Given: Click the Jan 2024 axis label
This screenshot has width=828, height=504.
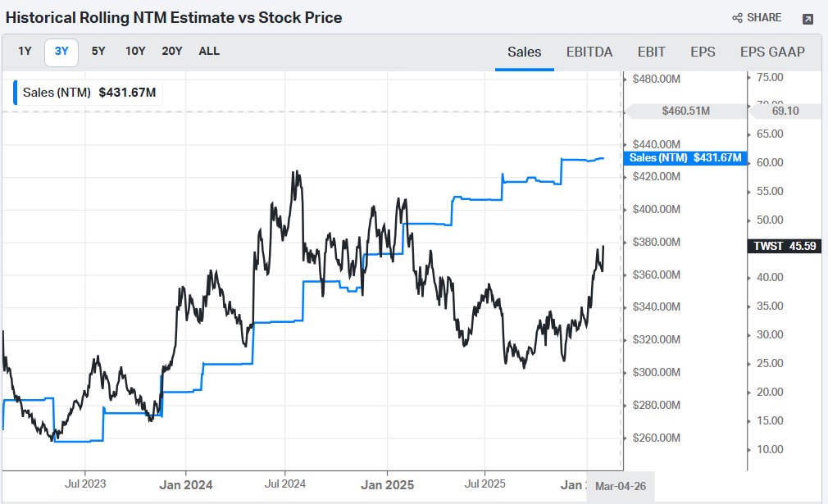Looking at the screenshot, I should click(186, 485).
